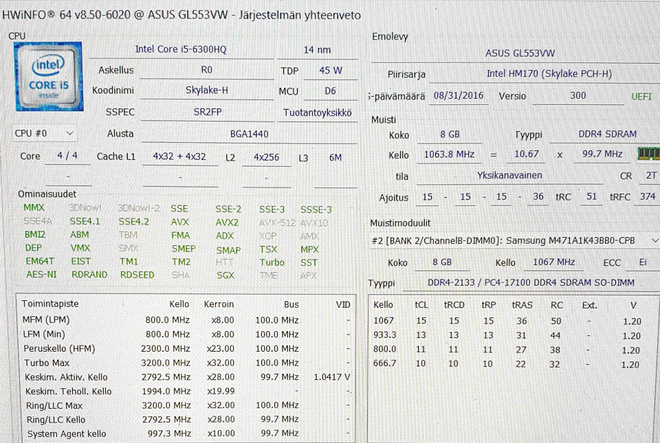Open the CPU #0 selector dropdown

point(44,133)
